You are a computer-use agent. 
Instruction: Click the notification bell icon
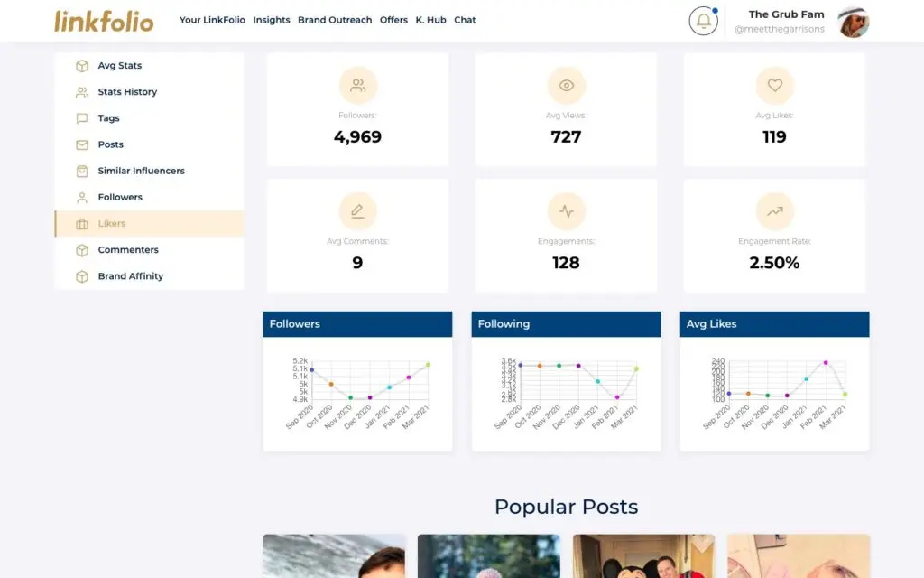[703, 21]
